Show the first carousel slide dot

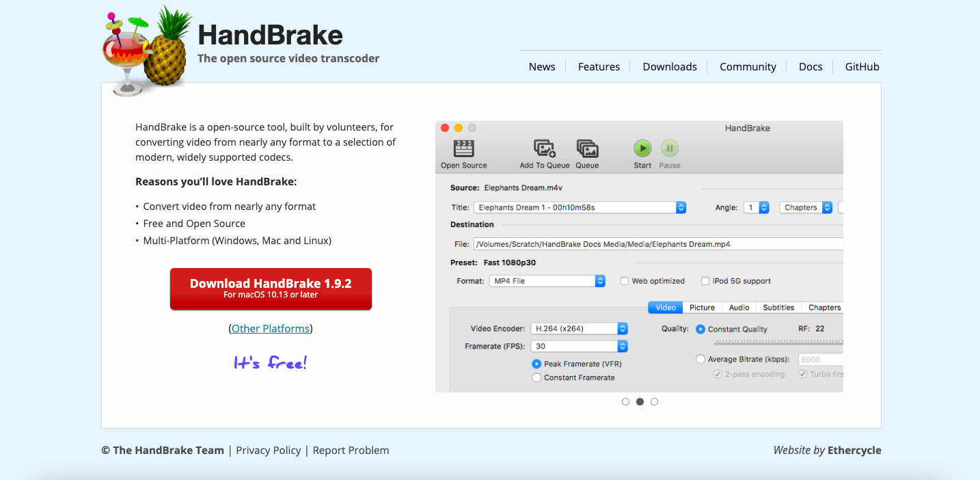point(625,402)
